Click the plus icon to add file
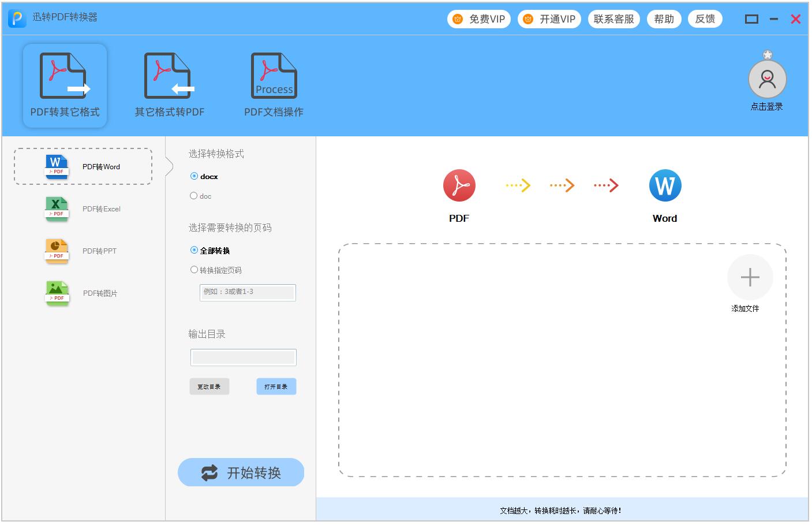The width and height of the screenshot is (812, 525). pyautogui.click(x=750, y=278)
